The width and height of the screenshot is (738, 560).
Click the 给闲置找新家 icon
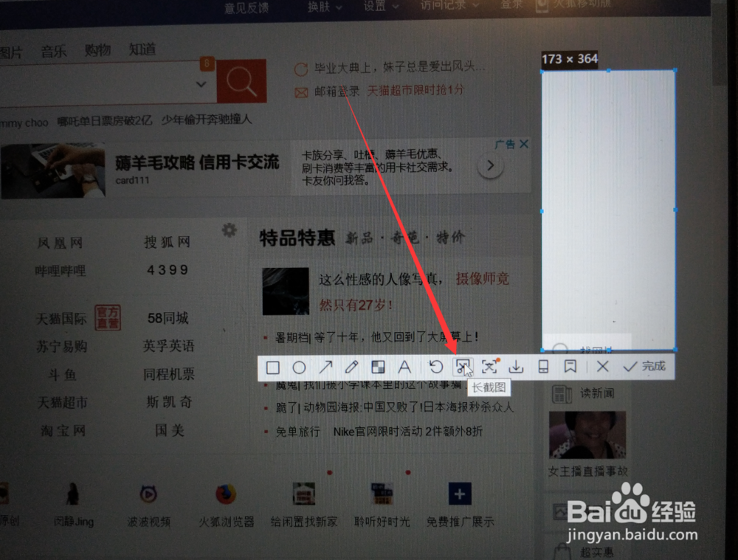tap(303, 494)
